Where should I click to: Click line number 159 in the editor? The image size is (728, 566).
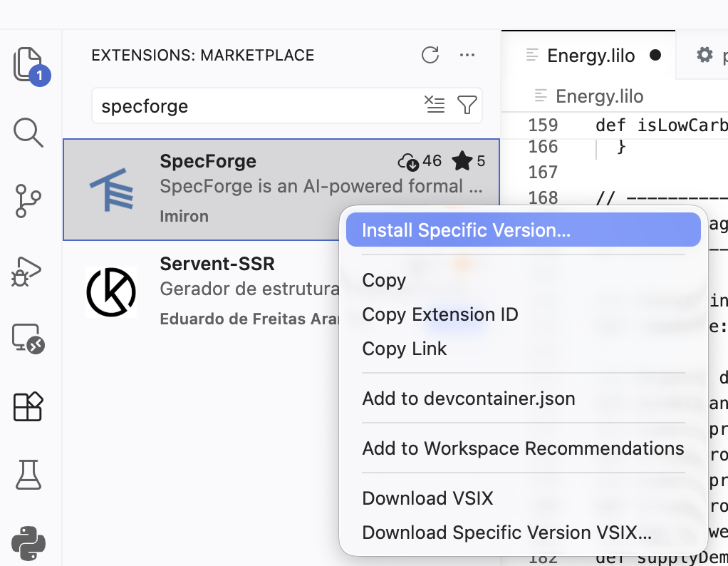[543, 125]
